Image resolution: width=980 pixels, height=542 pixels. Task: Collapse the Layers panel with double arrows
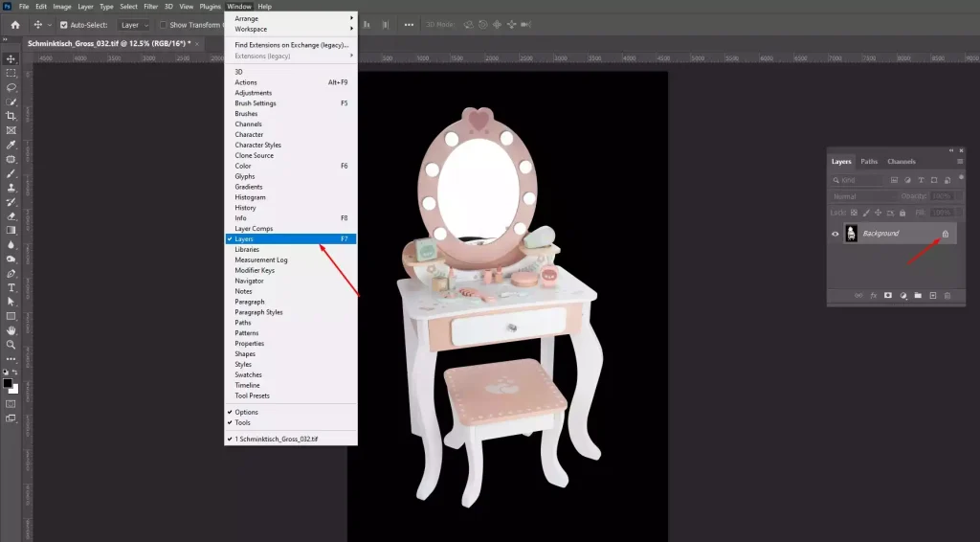[951, 150]
